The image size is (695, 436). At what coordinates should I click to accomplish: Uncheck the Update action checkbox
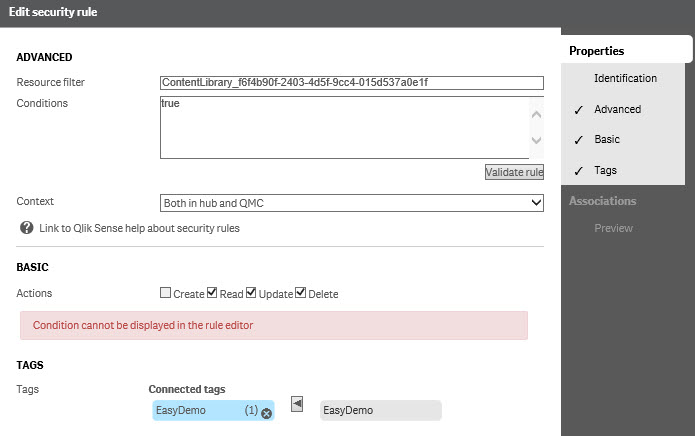pyautogui.click(x=251, y=292)
